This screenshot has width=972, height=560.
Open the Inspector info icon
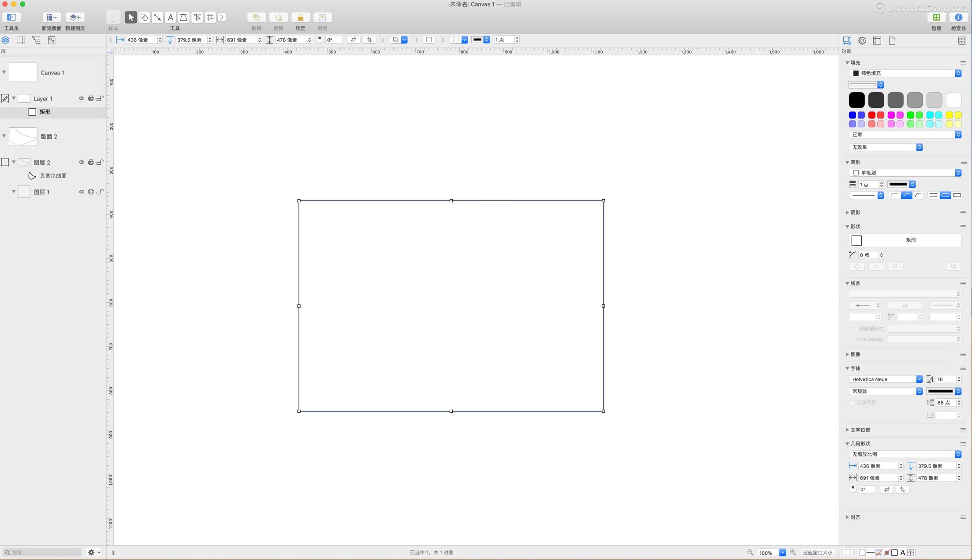point(958,17)
